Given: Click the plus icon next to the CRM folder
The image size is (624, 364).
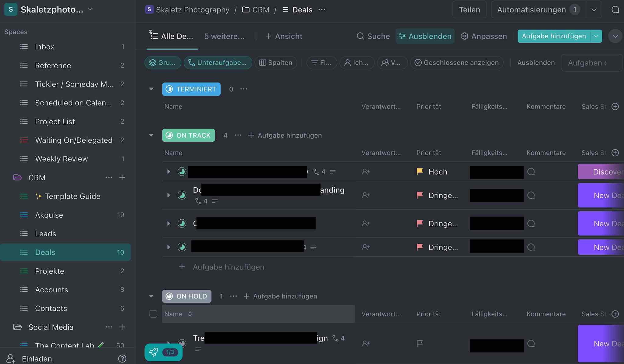Looking at the screenshot, I should click(122, 178).
